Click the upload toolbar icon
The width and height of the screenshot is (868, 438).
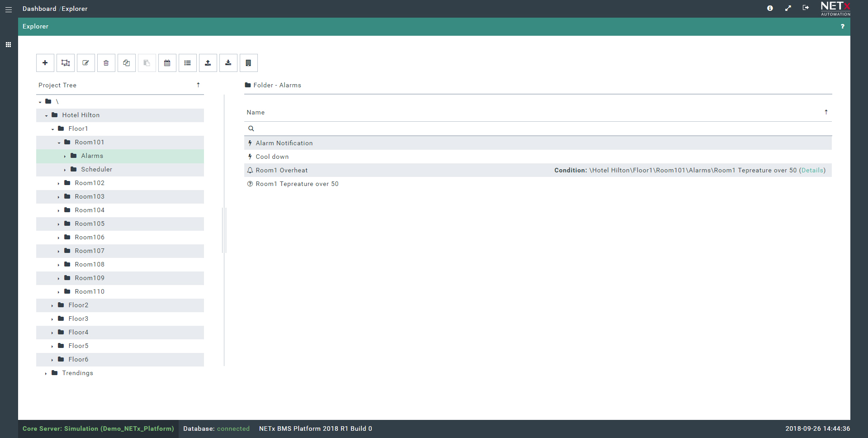208,63
